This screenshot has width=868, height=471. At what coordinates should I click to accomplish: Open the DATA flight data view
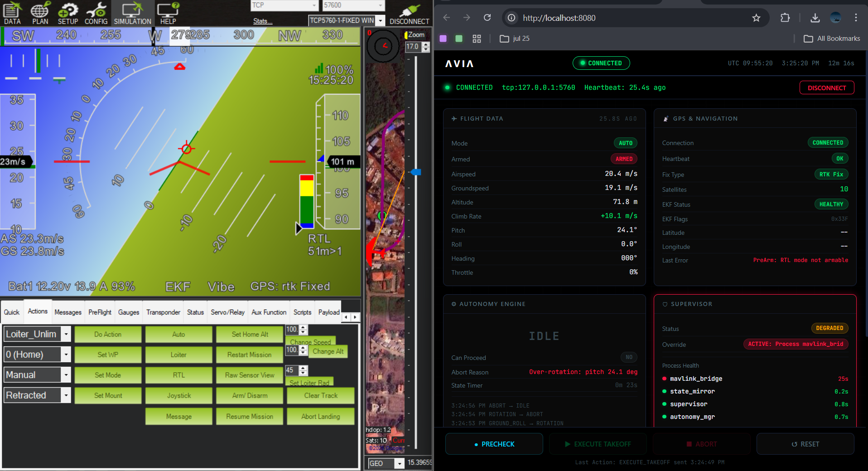12,13
